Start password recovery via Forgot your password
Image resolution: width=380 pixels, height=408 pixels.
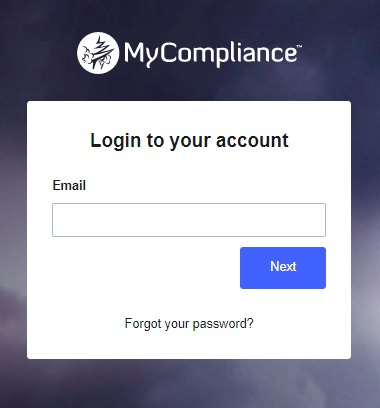coord(189,324)
